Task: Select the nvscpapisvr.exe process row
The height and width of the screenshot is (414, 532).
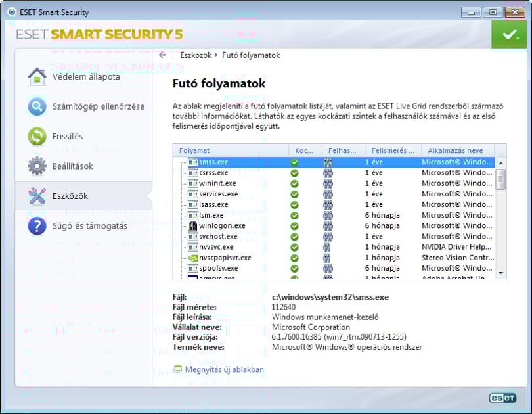Action: pos(334,258)
